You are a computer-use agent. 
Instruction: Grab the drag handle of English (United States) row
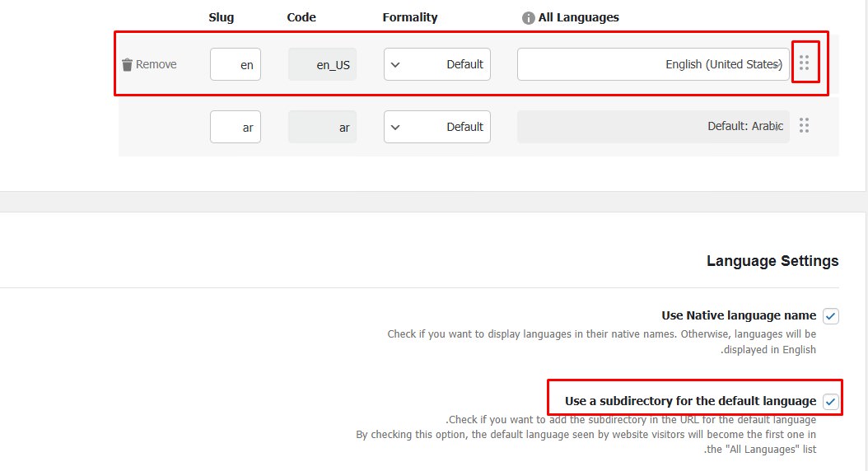click(805, 63)
